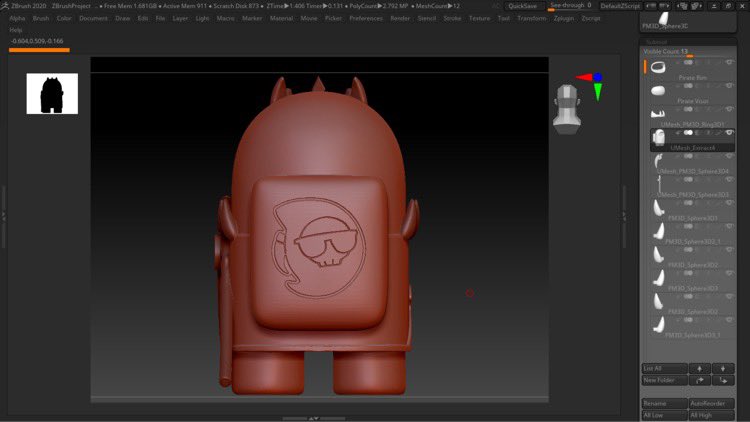Click the red X axis cone
750x422 pixels.
click(x=584, y=77)
